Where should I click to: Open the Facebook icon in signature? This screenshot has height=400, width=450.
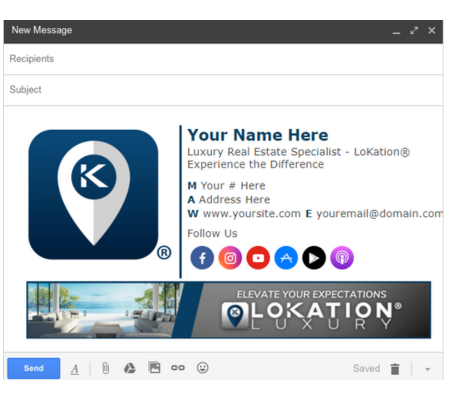tap(202, 258)
